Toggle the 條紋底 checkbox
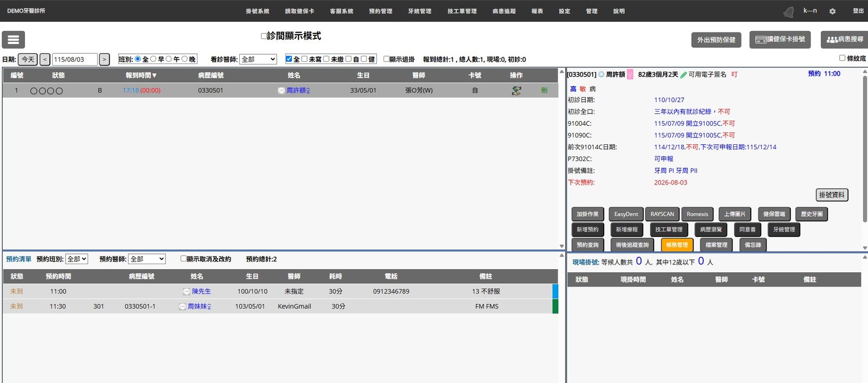868x383 pixels. (843, 58)
